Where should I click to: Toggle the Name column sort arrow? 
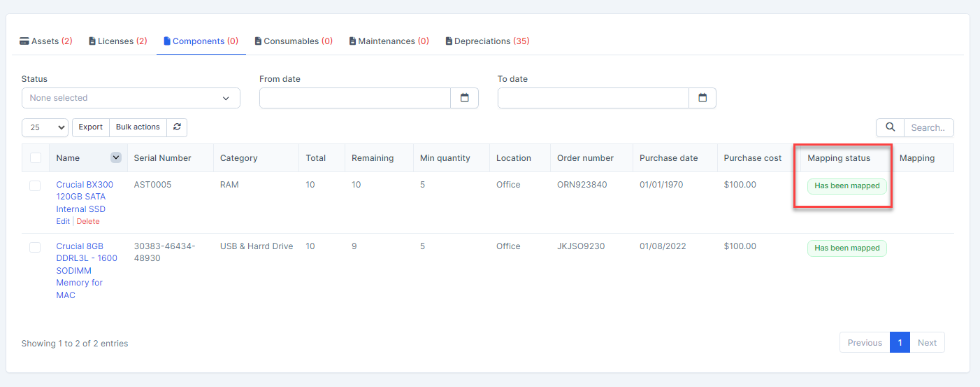(116, 158)
